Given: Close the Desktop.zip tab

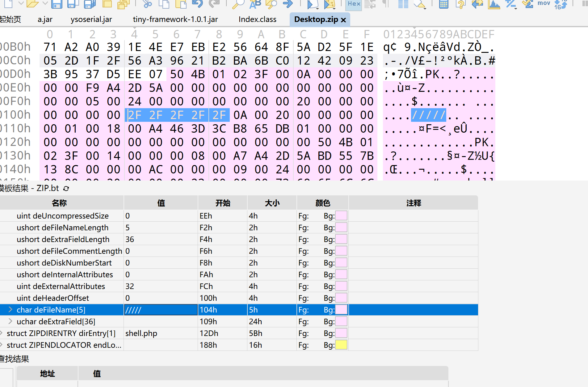Looking at the screenshot, I should [x=343, y=20].
